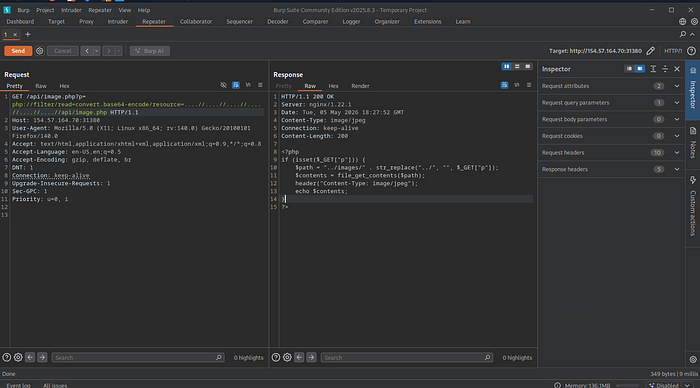Image resolution: width=700 pixels, height=388 pixels.
Task: Close Repeater tab 1
Action: 15,34
